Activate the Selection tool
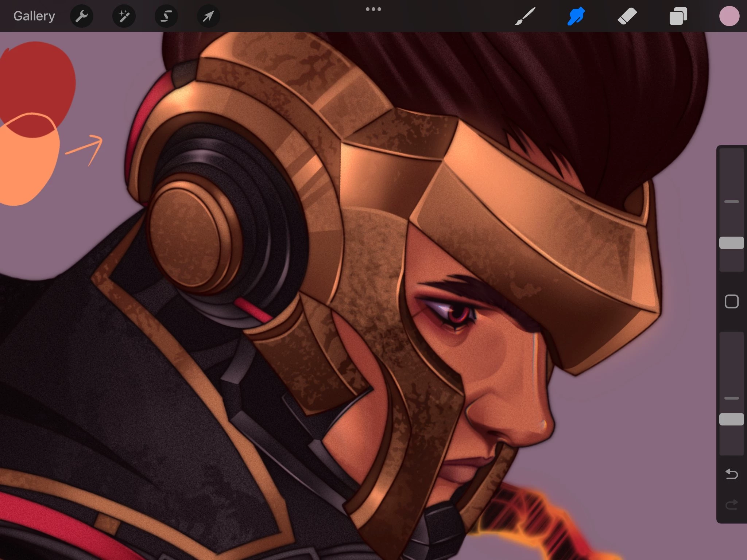 click(x=166, y=16)
